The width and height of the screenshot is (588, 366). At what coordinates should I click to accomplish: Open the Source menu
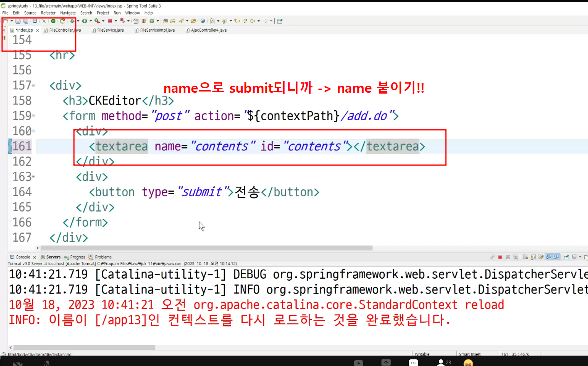pyautogui.click(x=30, y=13)
